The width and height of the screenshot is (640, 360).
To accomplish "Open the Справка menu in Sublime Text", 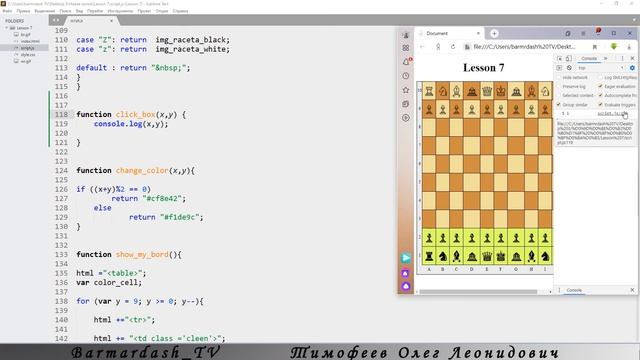I will tap(180, 11).
